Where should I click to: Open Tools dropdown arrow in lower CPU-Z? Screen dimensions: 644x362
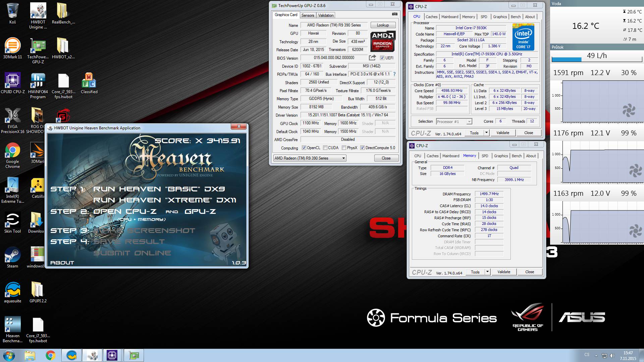[487, 272]
